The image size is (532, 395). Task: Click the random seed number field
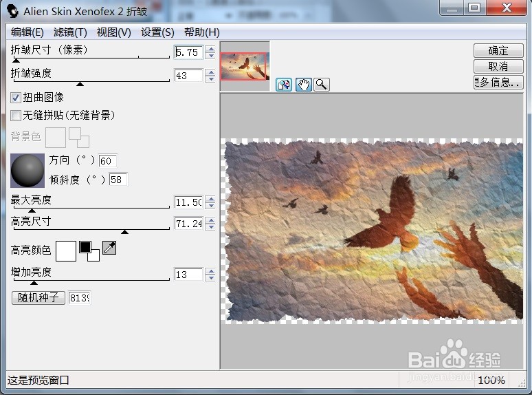(80, 298)
